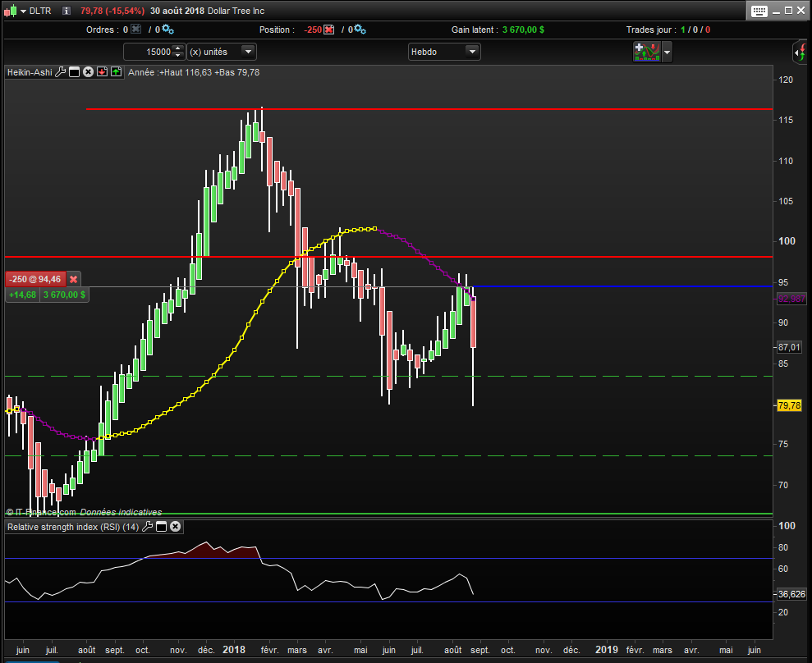Image resolution: width=812 pixels, height=663 pixels.
Task: Increase quantity with the up stepper arrow
Action: click(x=178, y=48)
